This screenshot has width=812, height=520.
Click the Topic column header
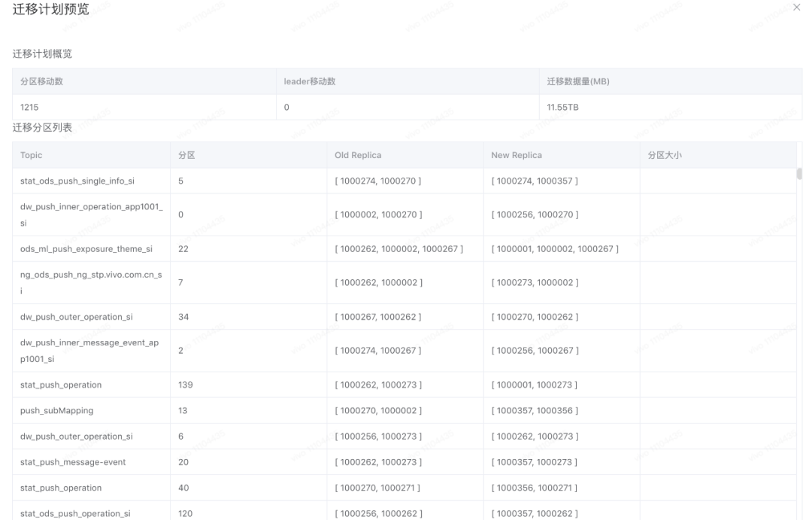pos(32,155)
